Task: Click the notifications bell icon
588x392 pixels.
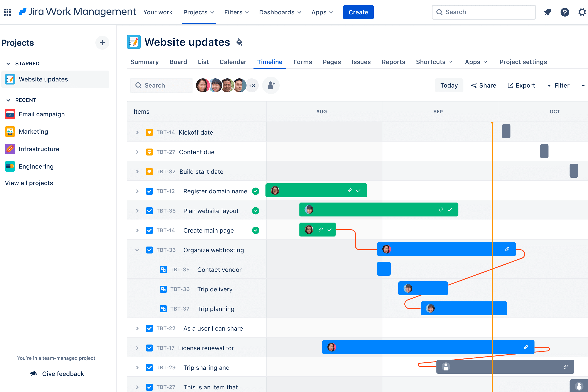Action: [547, 12]
